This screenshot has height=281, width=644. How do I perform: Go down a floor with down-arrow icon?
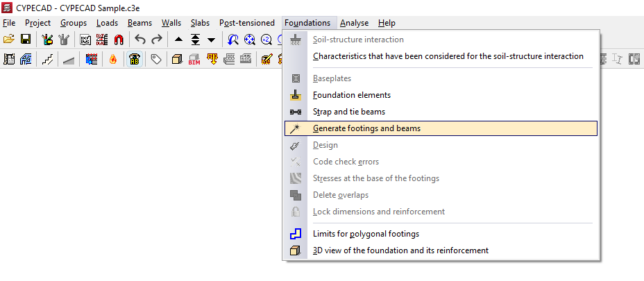click(x=211, y=40)
